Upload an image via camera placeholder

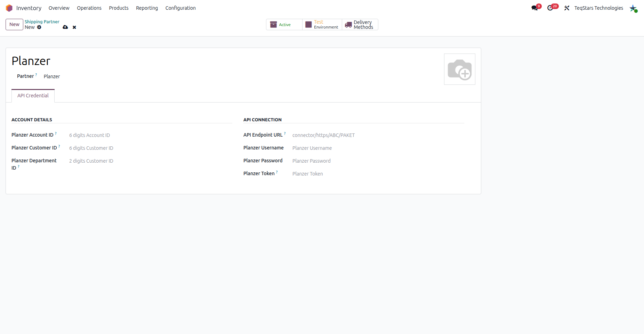[x=460, y=69]
